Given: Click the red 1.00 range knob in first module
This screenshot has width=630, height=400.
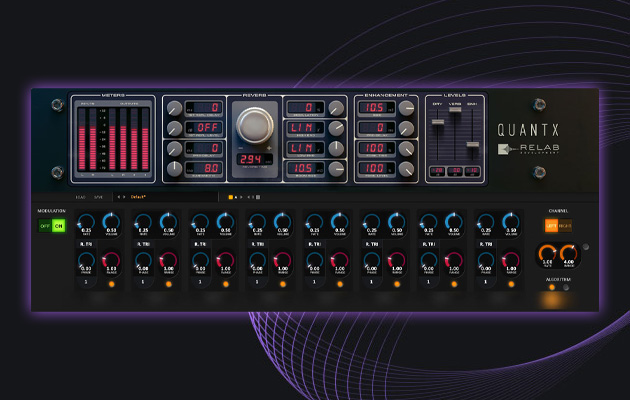Looking at the screenshot, I should click(111, 262).
